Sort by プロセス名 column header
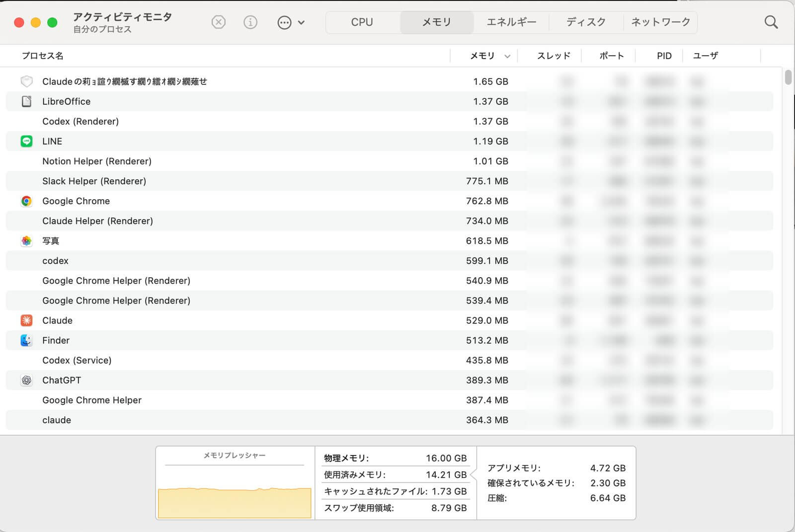The image size is (795, 532). [x=42, y=56]
